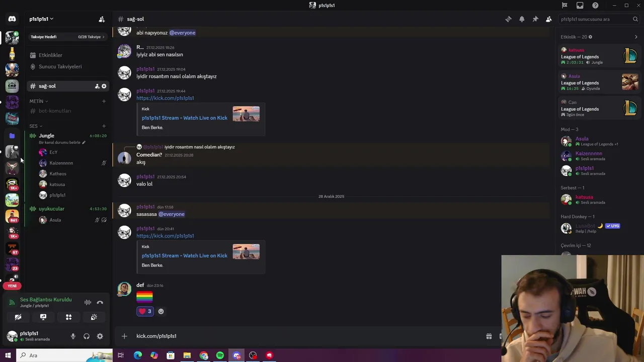
Task: Open quests flag icon in title bar
Action: pos(565,6)
